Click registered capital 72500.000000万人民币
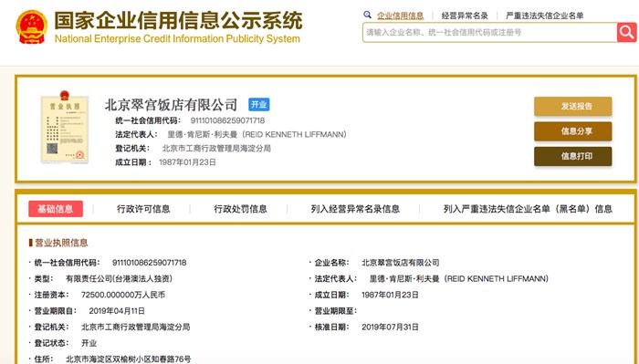Screen dimensions: 639x364 pyautogui.click(x=123, y=295)
